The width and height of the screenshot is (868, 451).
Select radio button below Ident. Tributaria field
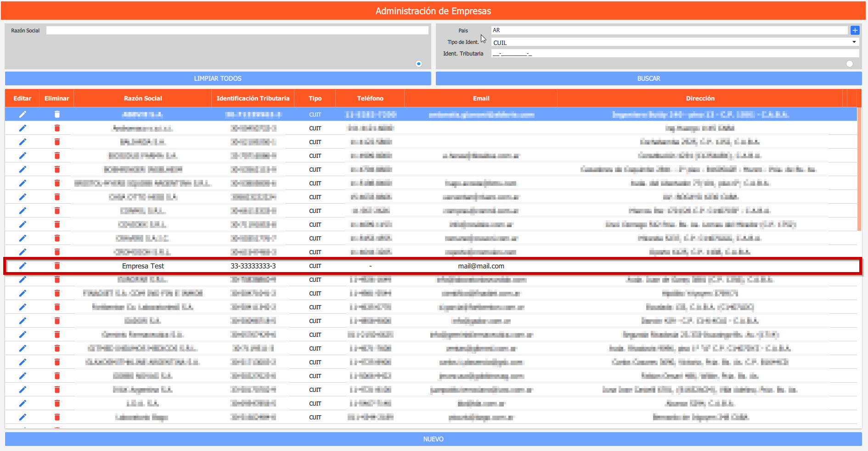[x=849, y=64]
